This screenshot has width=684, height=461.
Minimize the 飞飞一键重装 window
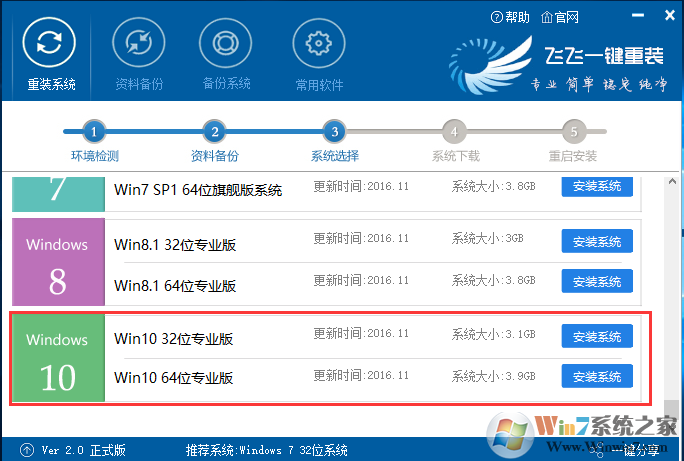(638, 16)
